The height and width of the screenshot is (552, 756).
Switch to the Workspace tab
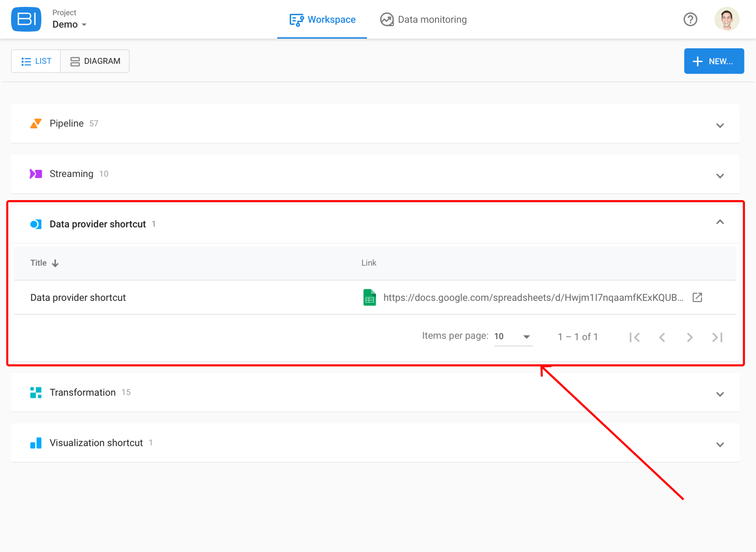tap(322, 19)
